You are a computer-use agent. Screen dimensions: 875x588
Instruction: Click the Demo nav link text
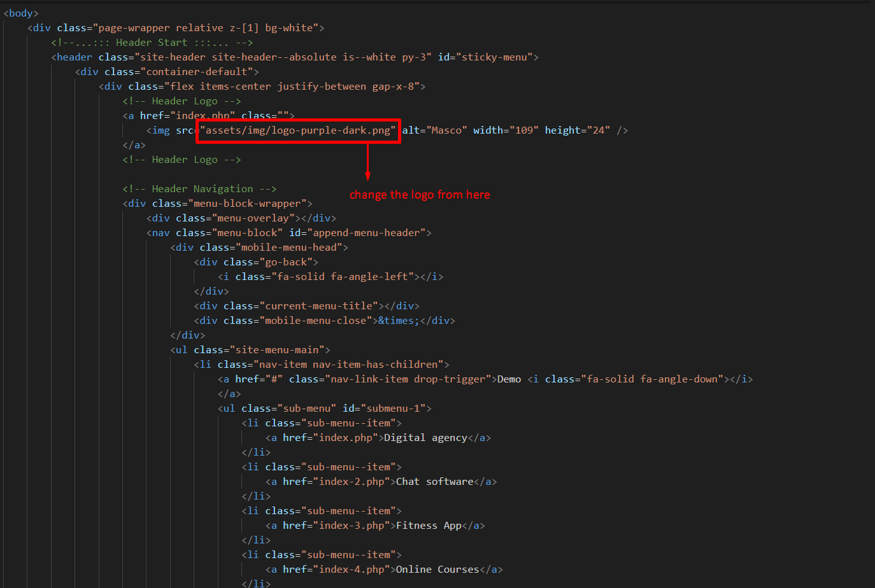click(509, 379)
